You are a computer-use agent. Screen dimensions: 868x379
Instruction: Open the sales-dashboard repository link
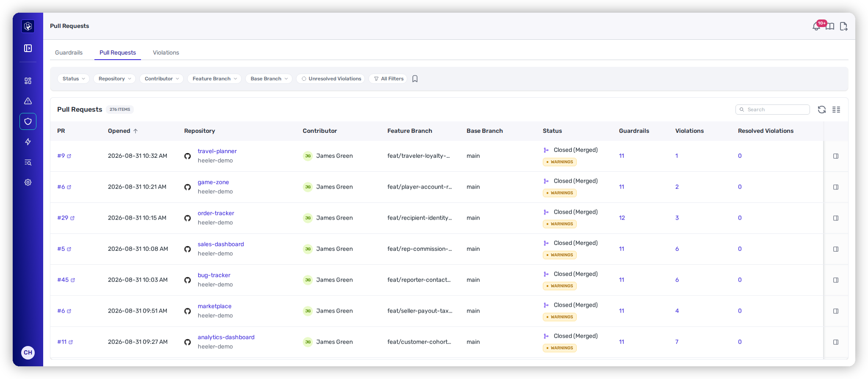coord(221,244)
